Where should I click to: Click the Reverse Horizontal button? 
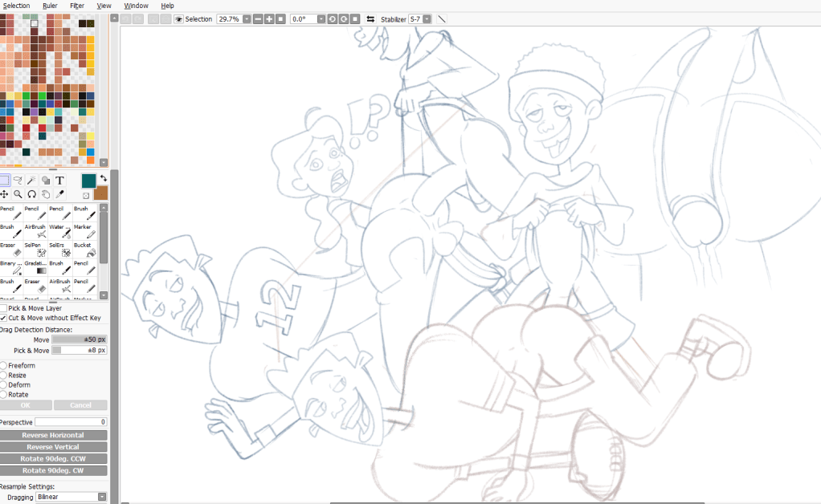(x=53, y=435)
